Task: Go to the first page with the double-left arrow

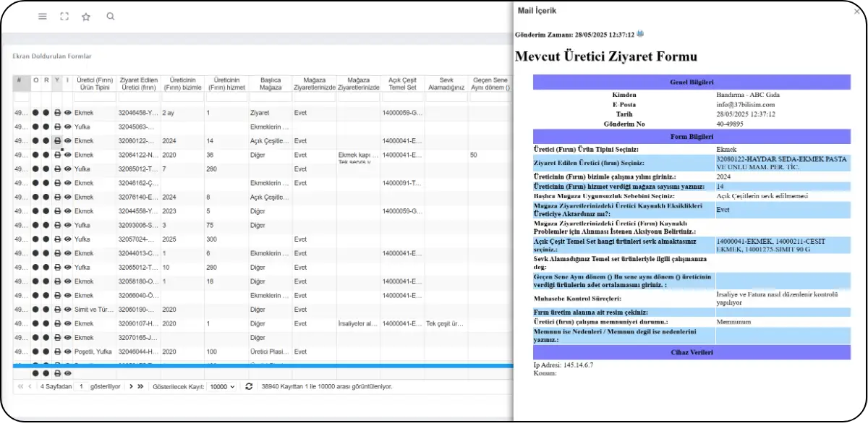Action: point(20,386)
